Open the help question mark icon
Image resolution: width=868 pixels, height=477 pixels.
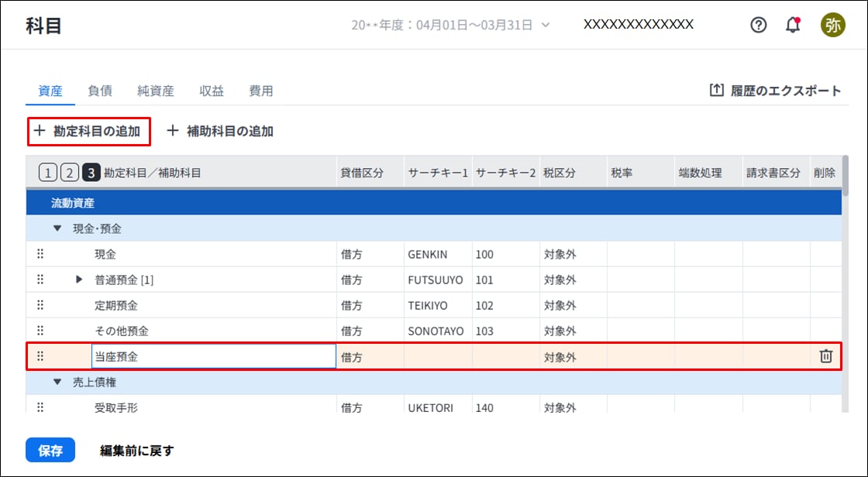[x=759, y=25]
